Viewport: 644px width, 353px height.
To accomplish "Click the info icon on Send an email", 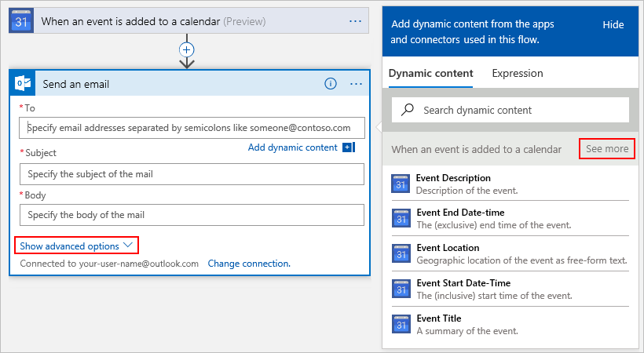I will [x=331, y=83].
